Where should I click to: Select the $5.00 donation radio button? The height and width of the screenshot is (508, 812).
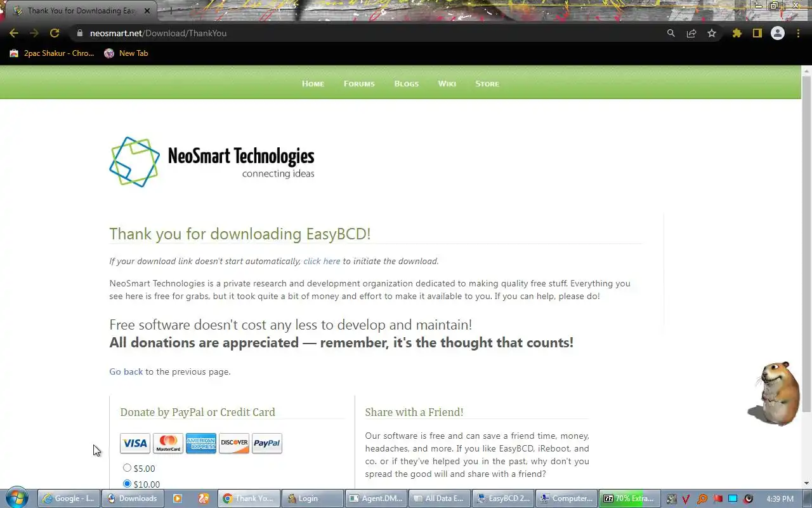127,468
